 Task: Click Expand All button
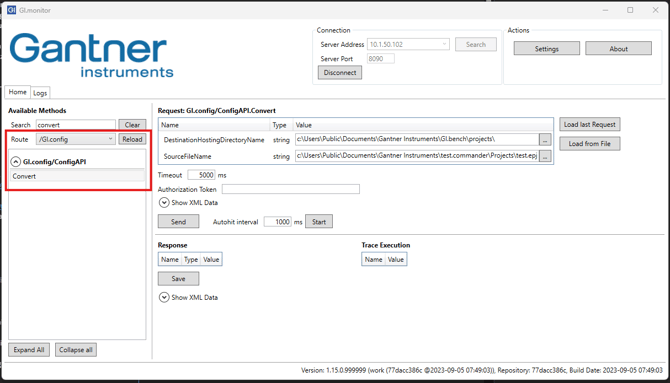pyautogui.click(x=29, y=350)
